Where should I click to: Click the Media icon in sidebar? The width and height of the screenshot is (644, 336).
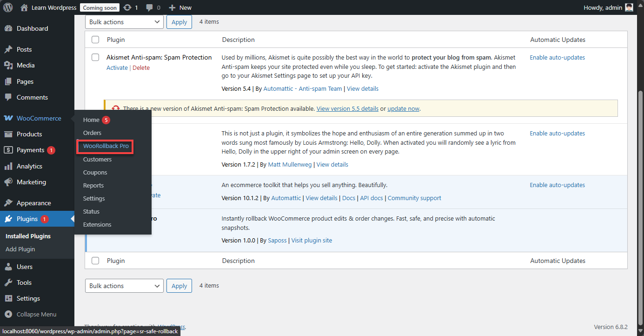tap(8, 65)
